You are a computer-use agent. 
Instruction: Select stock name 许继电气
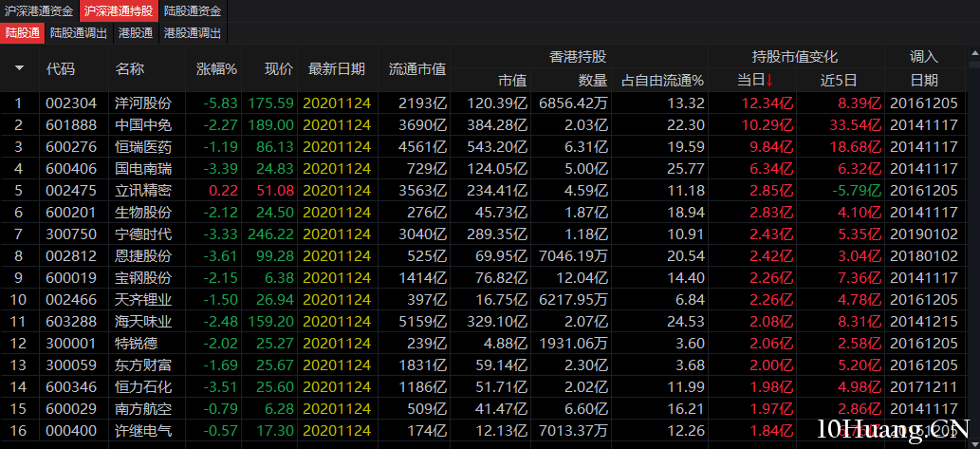click(x=143, y=431)
